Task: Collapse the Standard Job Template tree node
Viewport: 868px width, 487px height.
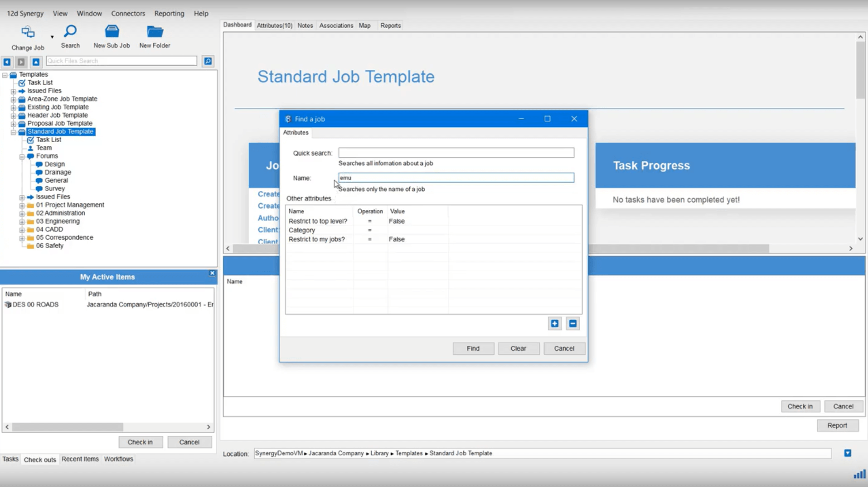Action: (14, 132)
